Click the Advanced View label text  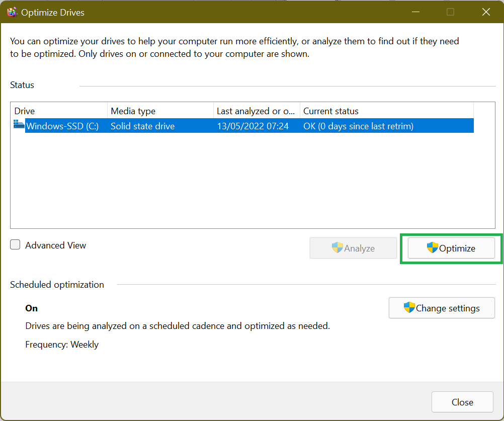[56, 245]
